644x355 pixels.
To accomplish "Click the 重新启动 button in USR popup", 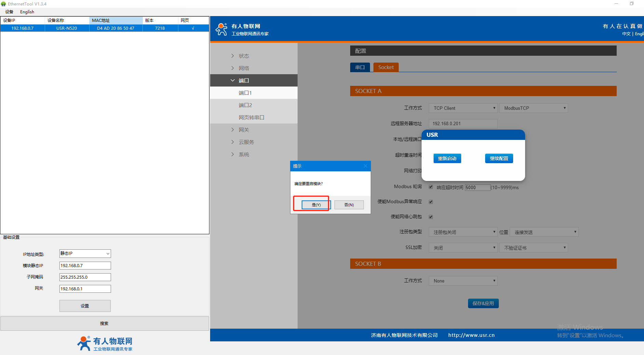I will pos(447,158).
